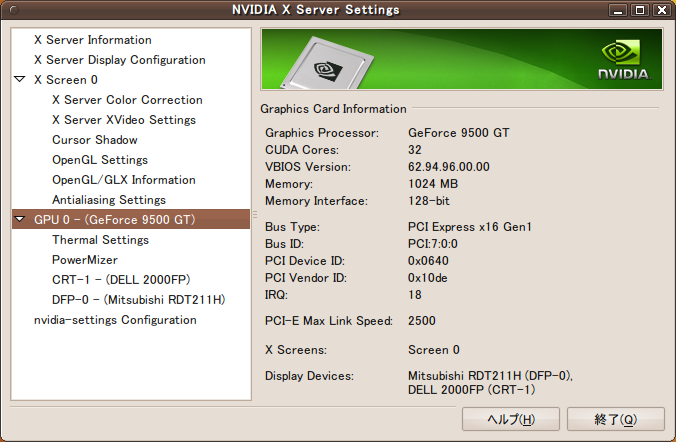Click the 終了(Q) quit button

(616, 419)
